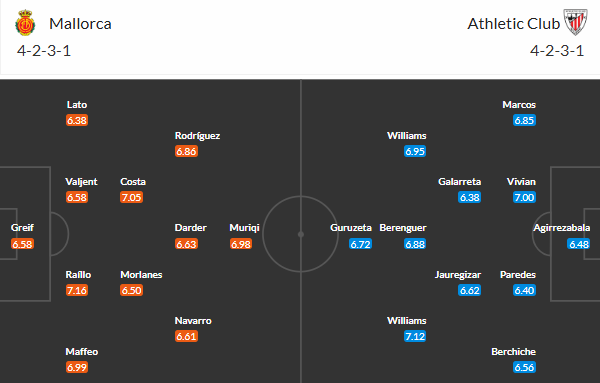
Task: Click Darder's 6.63 rating badge
Action: [x=186, y=244]
